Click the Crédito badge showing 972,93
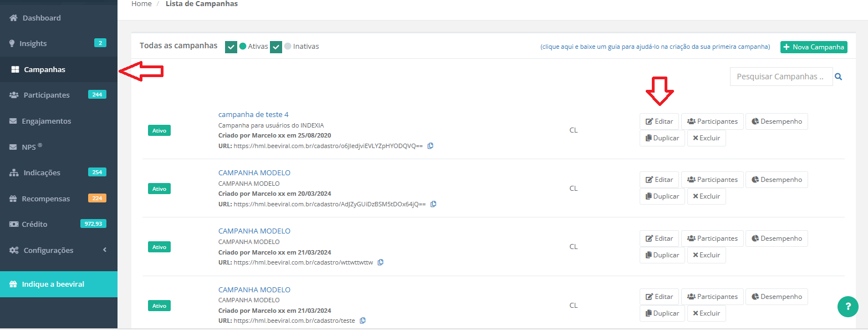 (x=94, y=224)
